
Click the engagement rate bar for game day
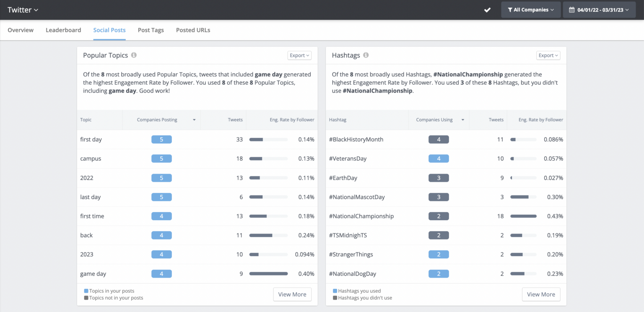(268, 273)
